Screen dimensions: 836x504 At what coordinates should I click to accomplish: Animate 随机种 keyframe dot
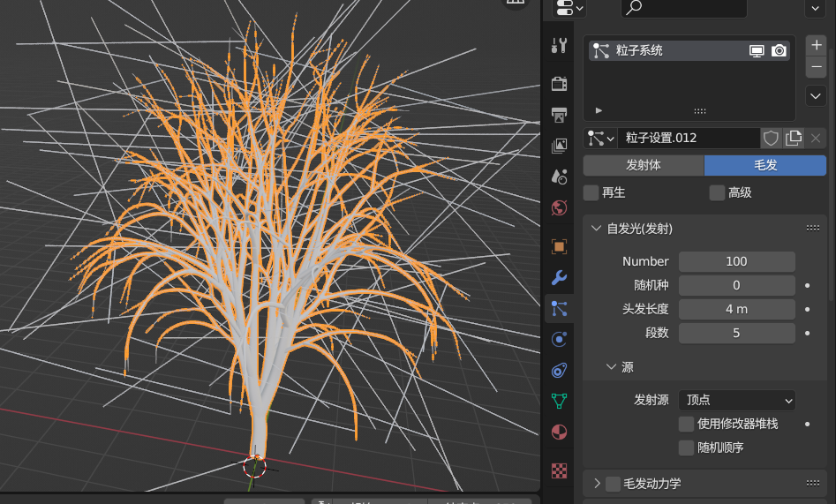pyautogui.click(x=808, y=285)
